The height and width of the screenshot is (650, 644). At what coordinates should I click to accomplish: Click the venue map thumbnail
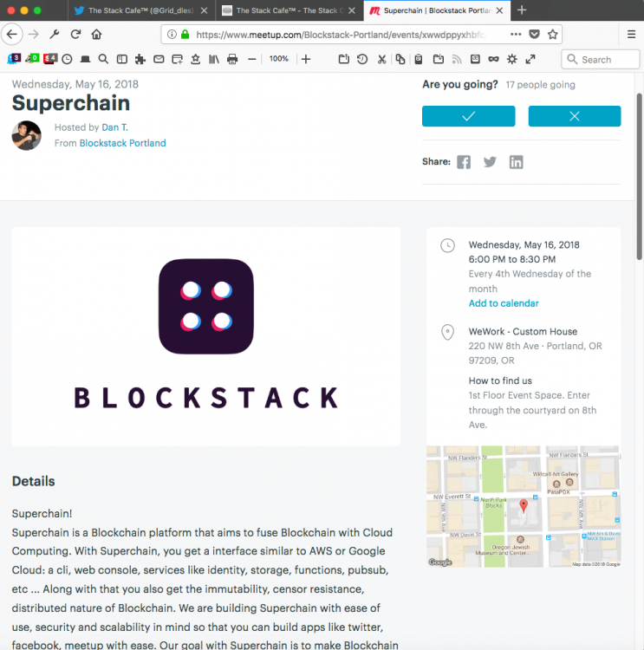524,507
